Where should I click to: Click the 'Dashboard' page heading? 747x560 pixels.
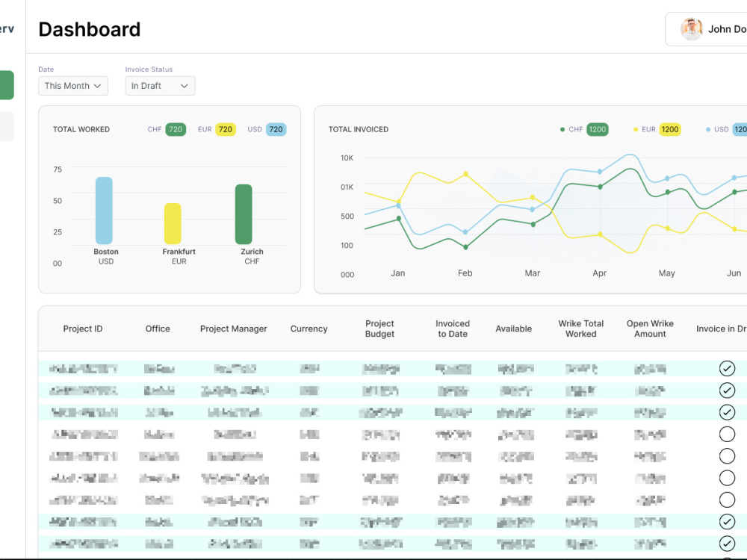pyautogui.click(x=90, y=30)
